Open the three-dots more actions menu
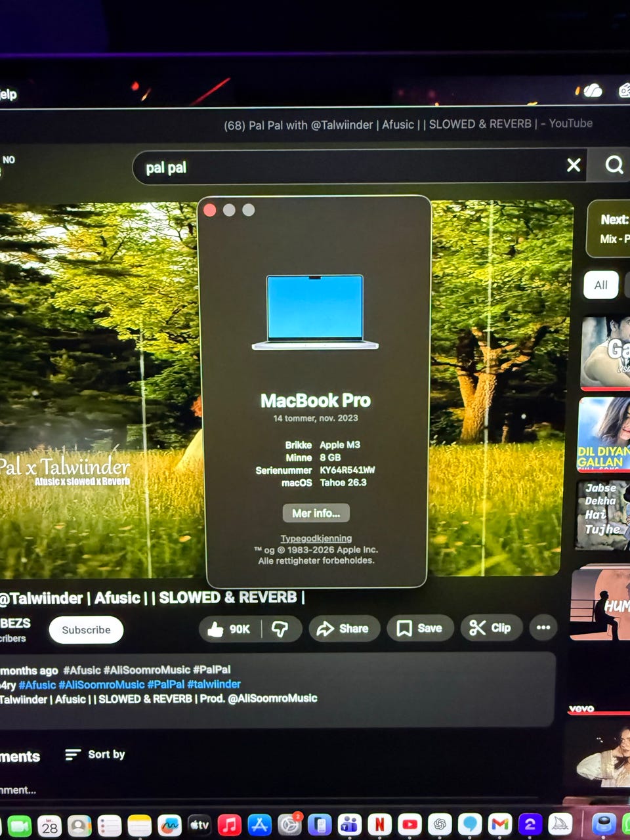The height and width of the screenshot is (840, 630). point(543,627)
